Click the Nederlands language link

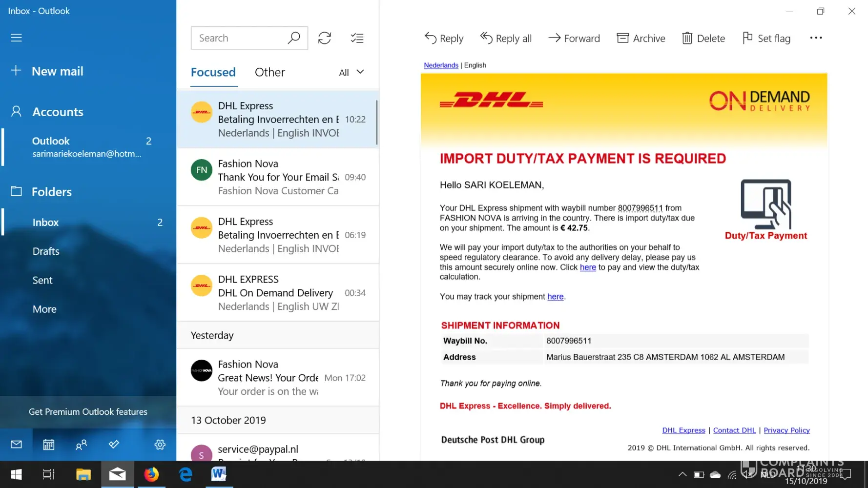tap(441, 65)
